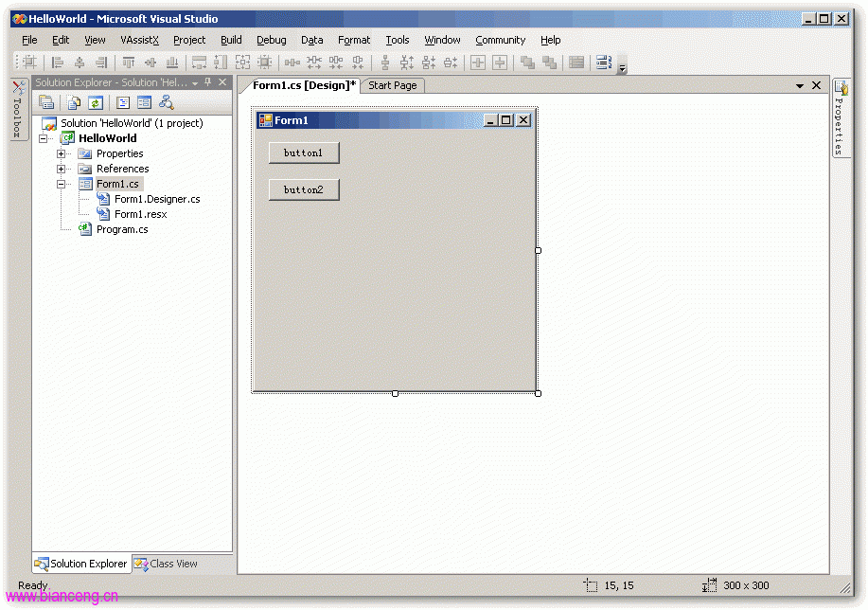Open Properties icon in Solution Explorer toolbar
The height and width of the screenshot is (610, 868).
point(46,102)
